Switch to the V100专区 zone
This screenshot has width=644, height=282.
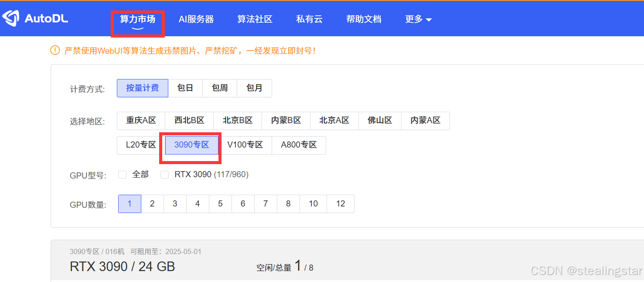tap(245, 145)
